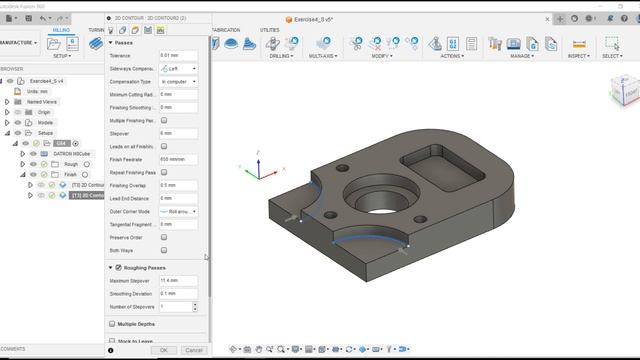Click the Finish Feedrate input field

(178, 159)
